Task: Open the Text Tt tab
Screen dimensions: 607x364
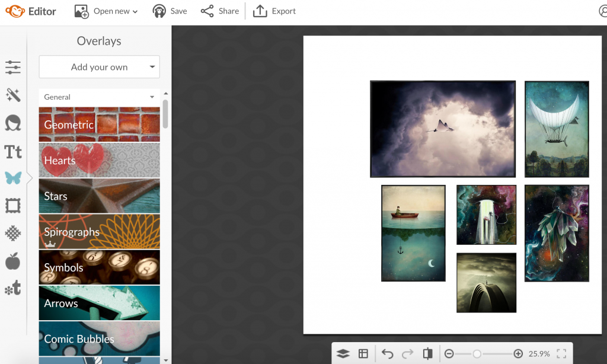Action: (13, 152)
